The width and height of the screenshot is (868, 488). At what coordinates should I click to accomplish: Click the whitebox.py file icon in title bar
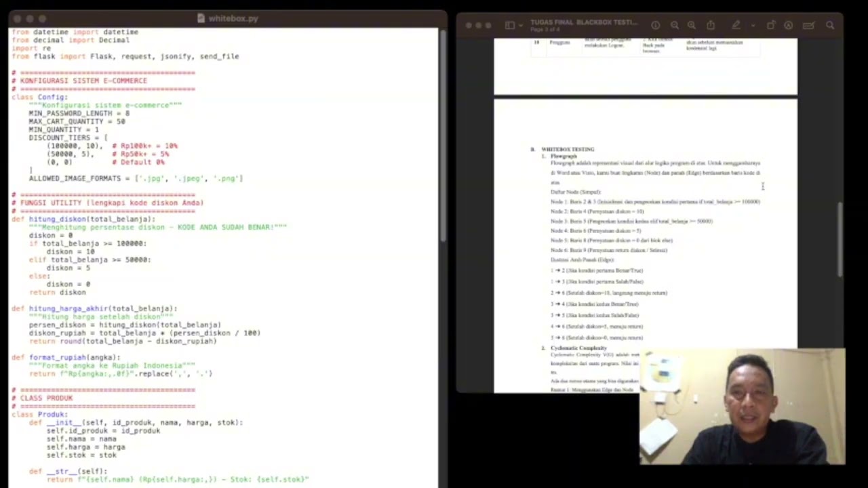201,18
